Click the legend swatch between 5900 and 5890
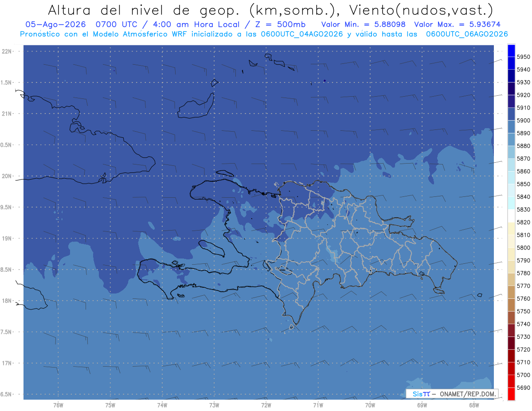 (511, 127)
